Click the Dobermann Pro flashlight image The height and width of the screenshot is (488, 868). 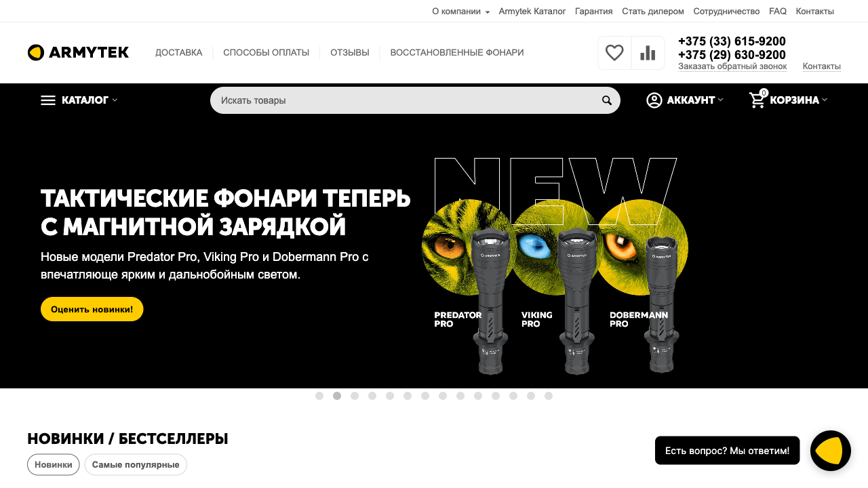660,304
